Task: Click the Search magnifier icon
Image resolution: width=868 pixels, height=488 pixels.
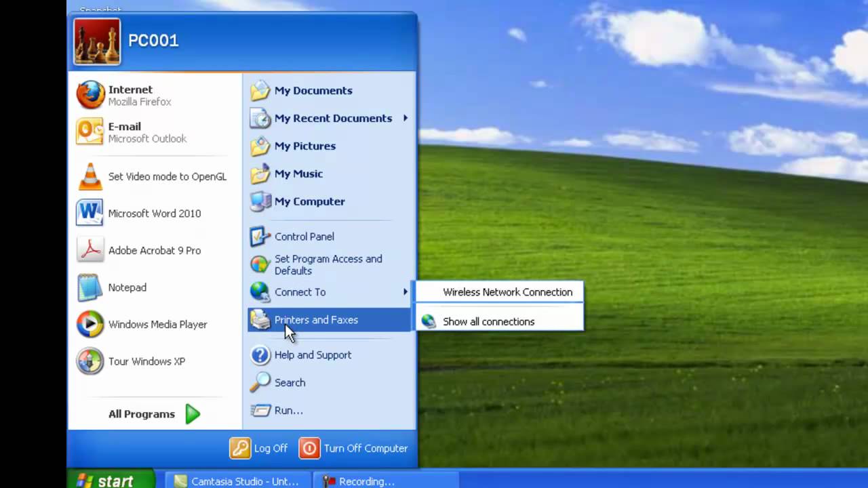Action: tap(260, 382)
